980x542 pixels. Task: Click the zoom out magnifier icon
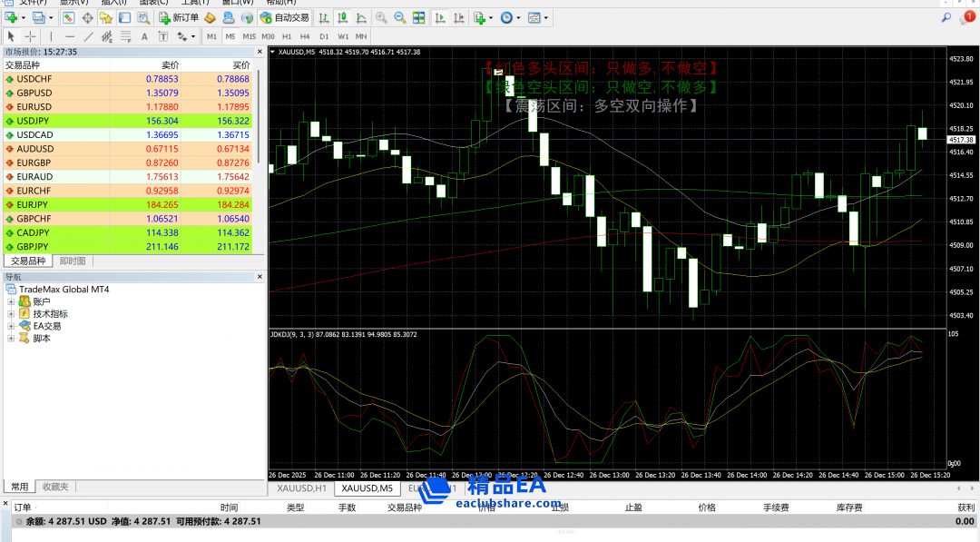pos(400,17)
